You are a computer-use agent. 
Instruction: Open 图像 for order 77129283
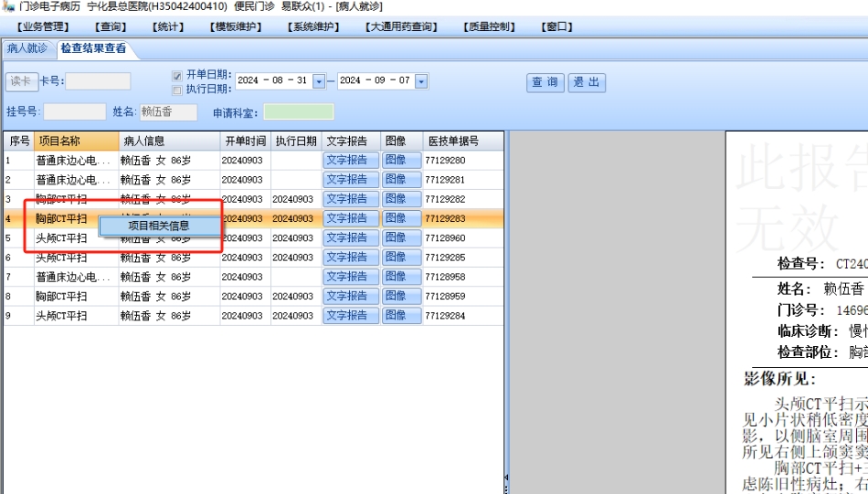(x=401, y=218)
